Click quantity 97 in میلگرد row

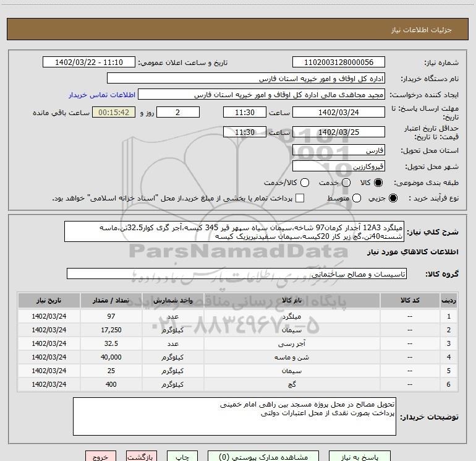(111, 316)
